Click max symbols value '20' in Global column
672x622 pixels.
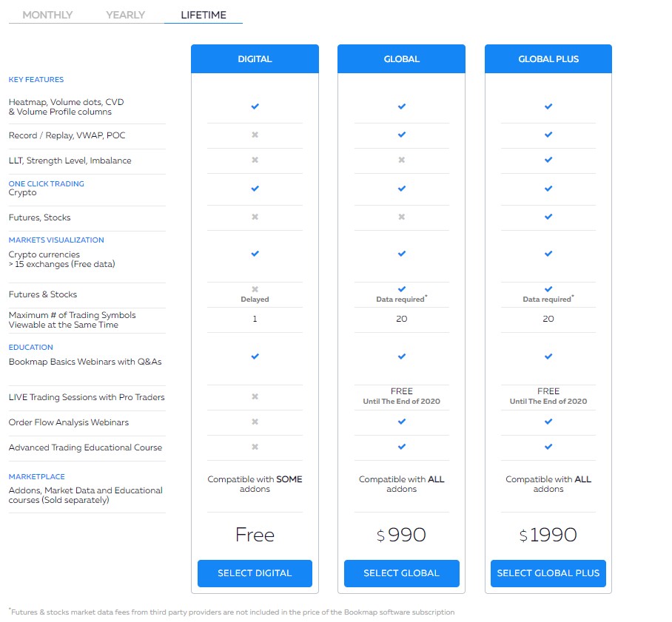[x=402, y=319]
